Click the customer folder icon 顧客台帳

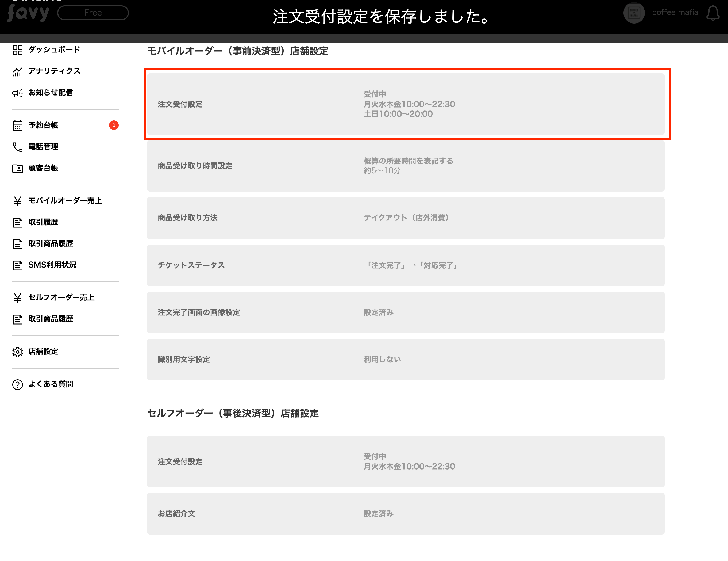click(17, 169)
